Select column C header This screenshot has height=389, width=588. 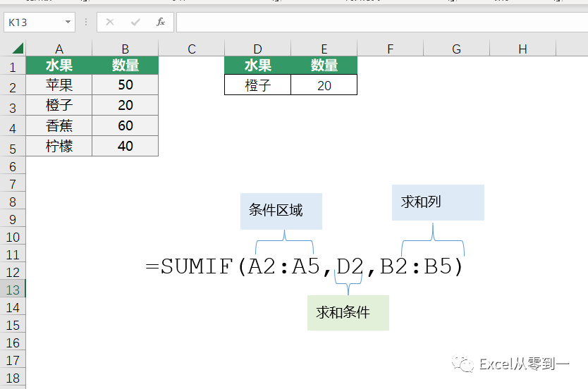coord(192,49)
